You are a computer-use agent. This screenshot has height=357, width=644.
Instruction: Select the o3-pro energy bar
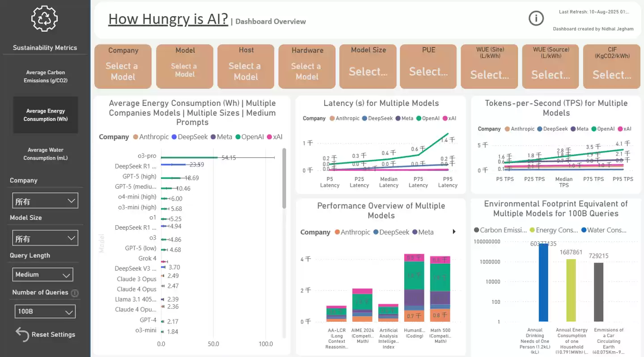click(189, 157)
